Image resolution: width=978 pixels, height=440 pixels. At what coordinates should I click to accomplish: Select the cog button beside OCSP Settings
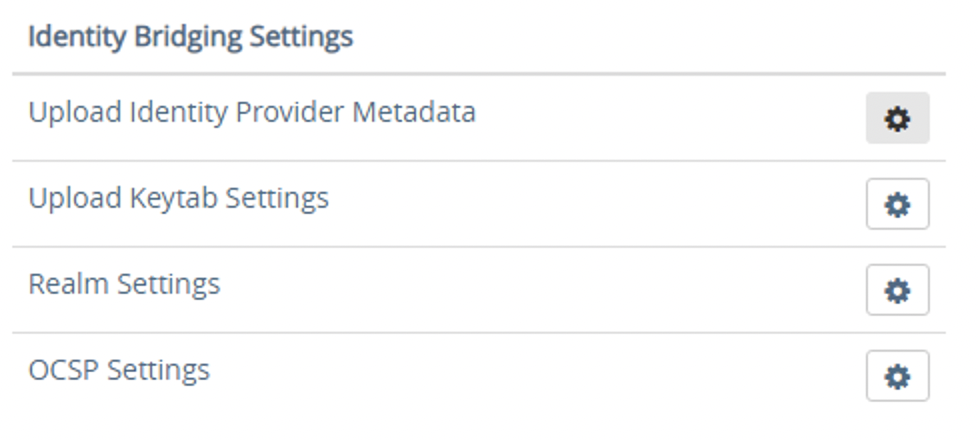point(897,376)
